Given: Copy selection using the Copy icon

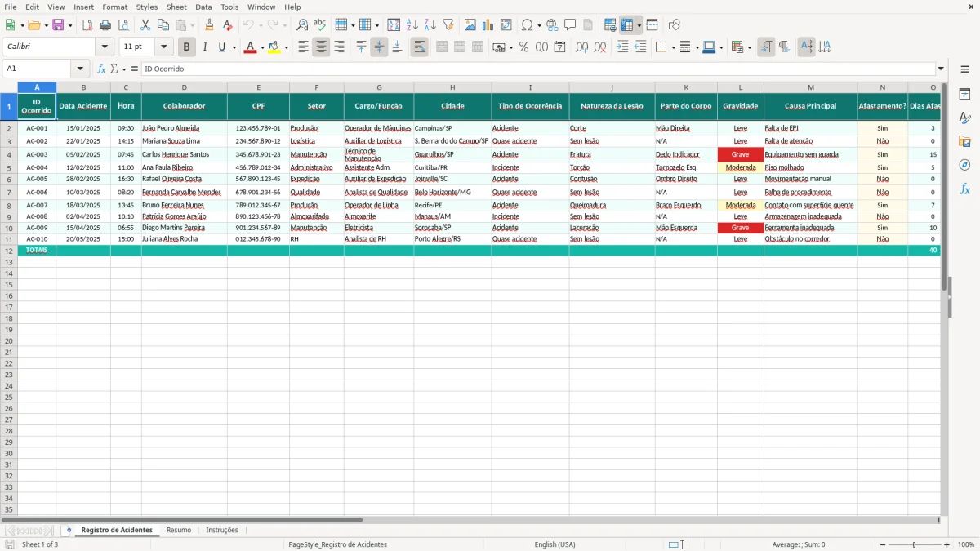Looking at the screenshot, I should 163,25.
